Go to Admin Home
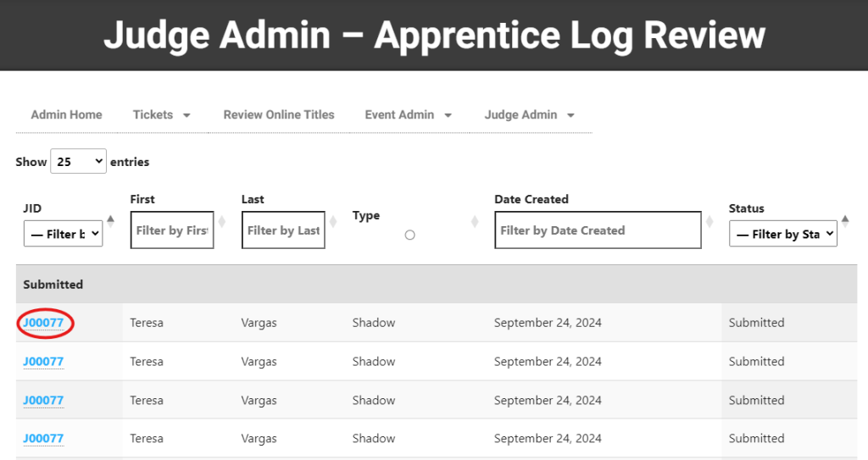The image size is (868, 460). (66, 115)
